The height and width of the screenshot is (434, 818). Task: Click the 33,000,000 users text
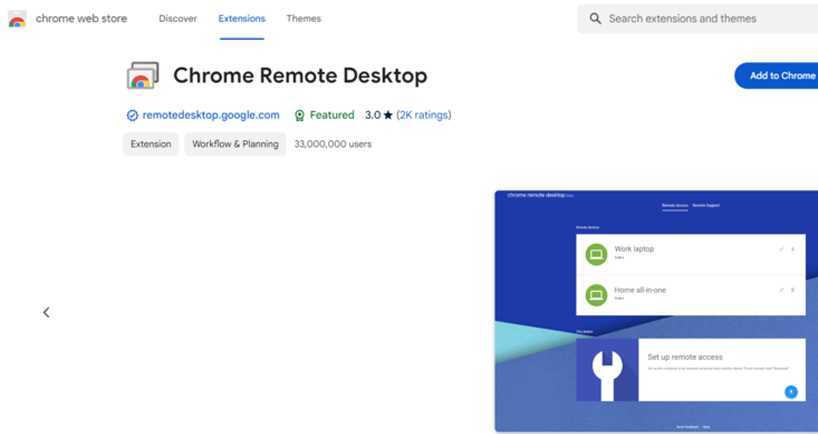coord(333,144)
